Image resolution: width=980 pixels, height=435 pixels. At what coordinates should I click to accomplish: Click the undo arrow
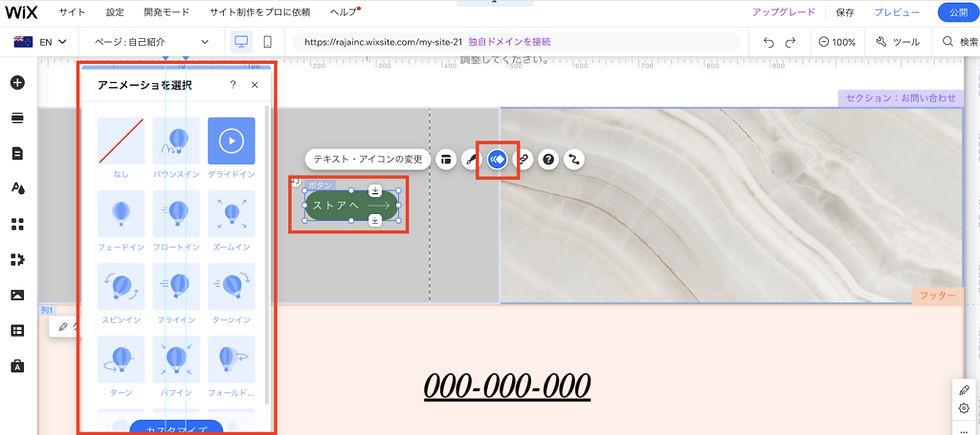769,42
